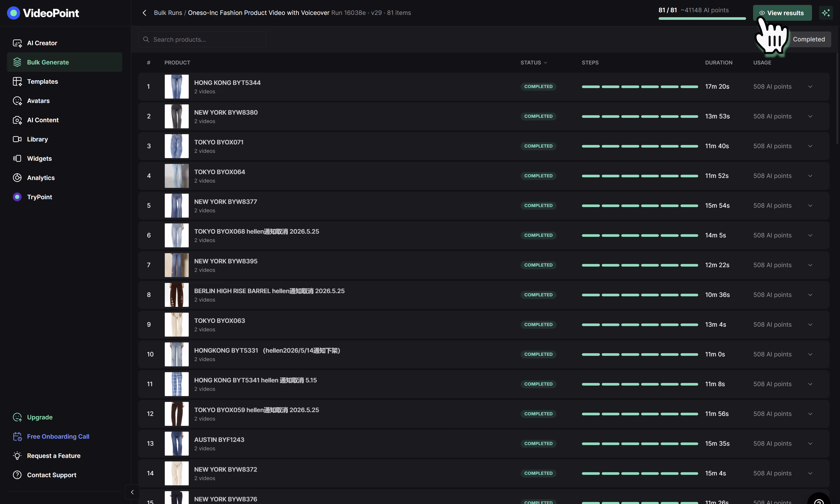Screen dimensions: 840x504
Task: Click the Upgrade smiley-arrow icon
Action: (17, 417)
